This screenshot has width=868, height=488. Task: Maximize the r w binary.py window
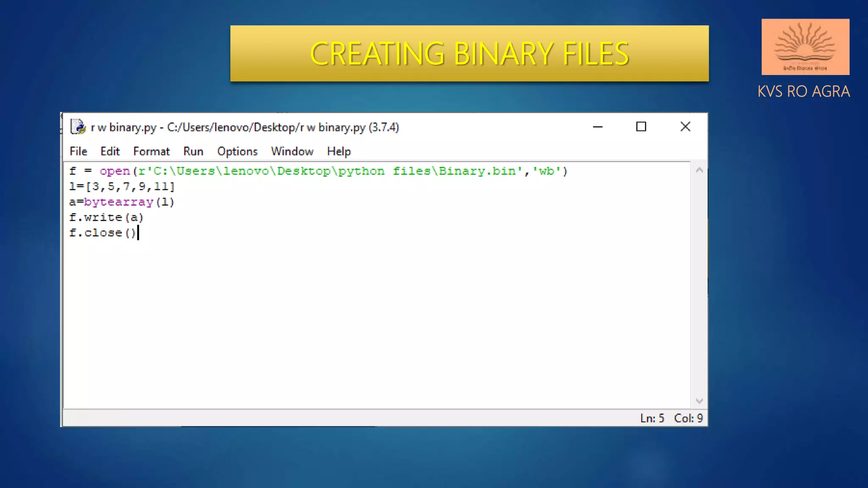[641, 127]
